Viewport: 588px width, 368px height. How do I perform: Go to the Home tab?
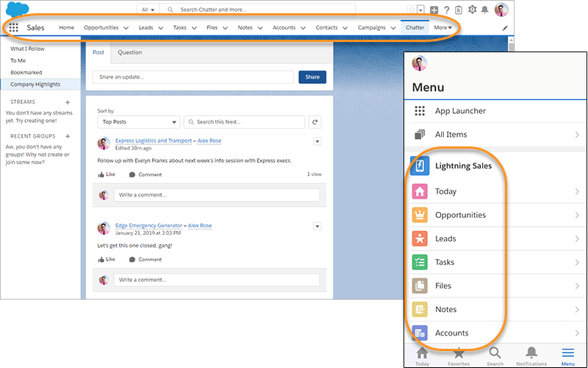pyautogui.click(x=66, y=27)
